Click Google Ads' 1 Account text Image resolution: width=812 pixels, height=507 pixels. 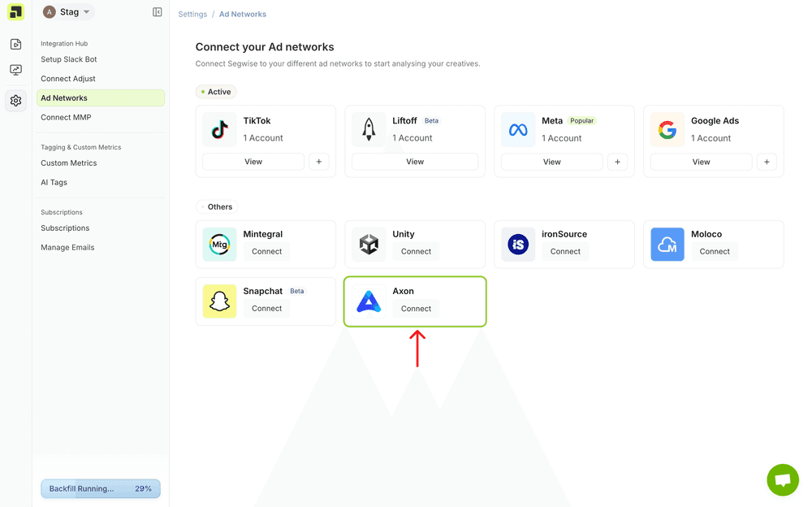[711, 138]
